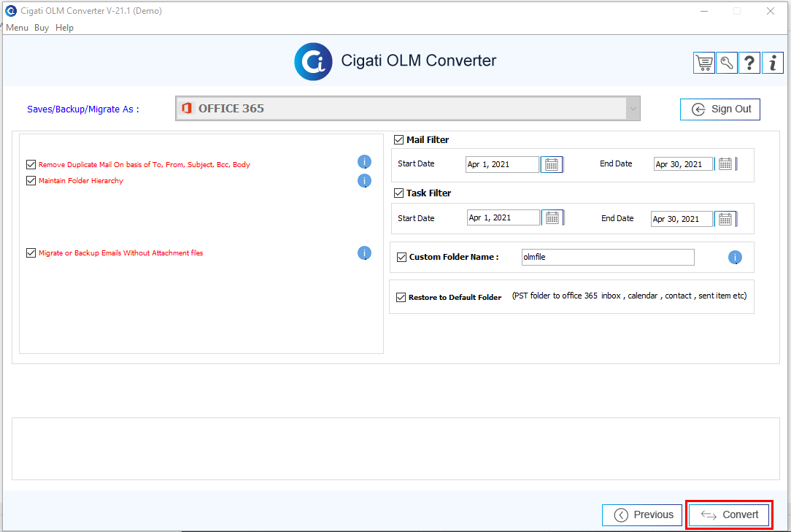Click the PST folder to office 365 note
This screenshot has width=791, height=532.
point(629,296)
